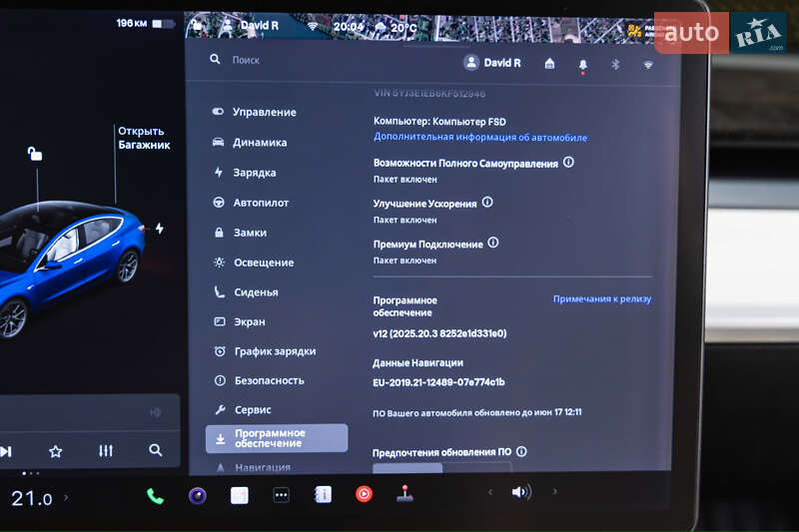Show info for Предпочтения обновления ПО
The image size is (799, 532).
pyautogui.click(x=521, y=451)
